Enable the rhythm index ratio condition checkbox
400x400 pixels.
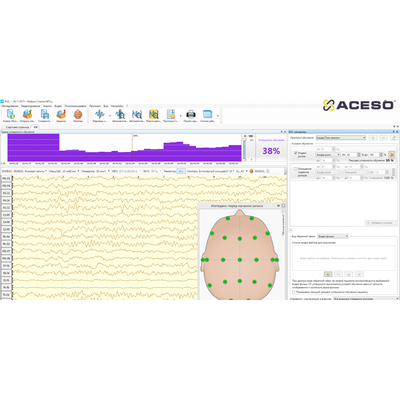tap(296, 169)
